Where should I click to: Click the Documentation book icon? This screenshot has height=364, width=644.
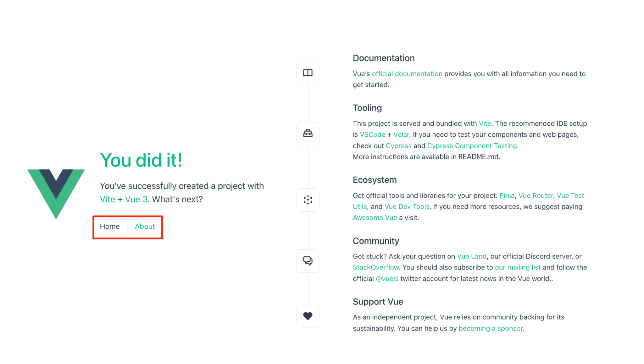(x=308, y=72)
